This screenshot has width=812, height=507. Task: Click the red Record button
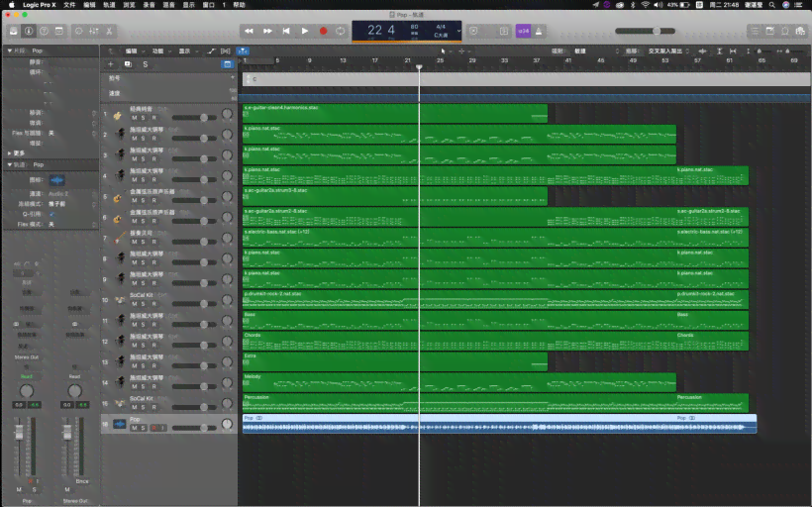pyautogui.click(x=323, y=31)
